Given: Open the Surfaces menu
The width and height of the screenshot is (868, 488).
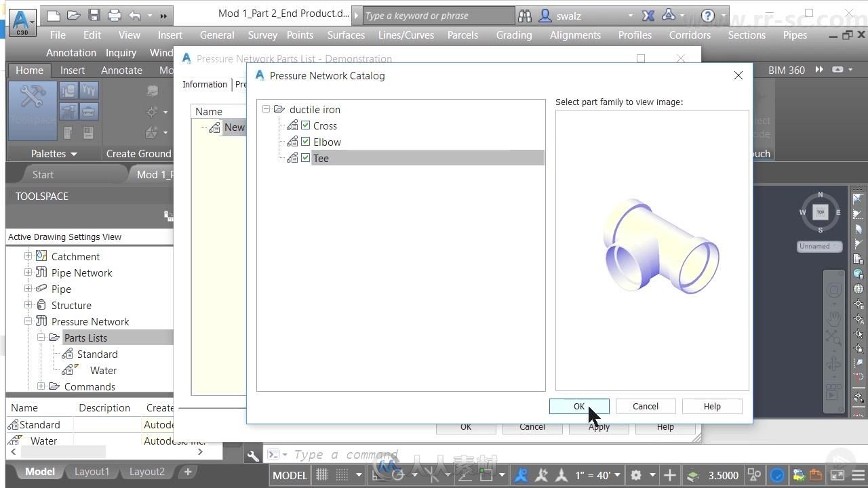Looking at the screenshot, I should pyautogui.click(x=346, y=35).
